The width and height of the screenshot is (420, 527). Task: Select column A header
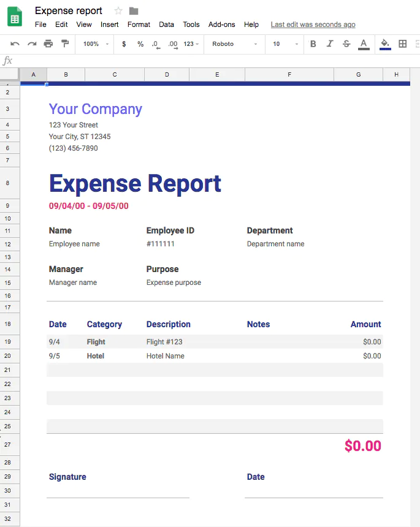[x=33, y=75]
